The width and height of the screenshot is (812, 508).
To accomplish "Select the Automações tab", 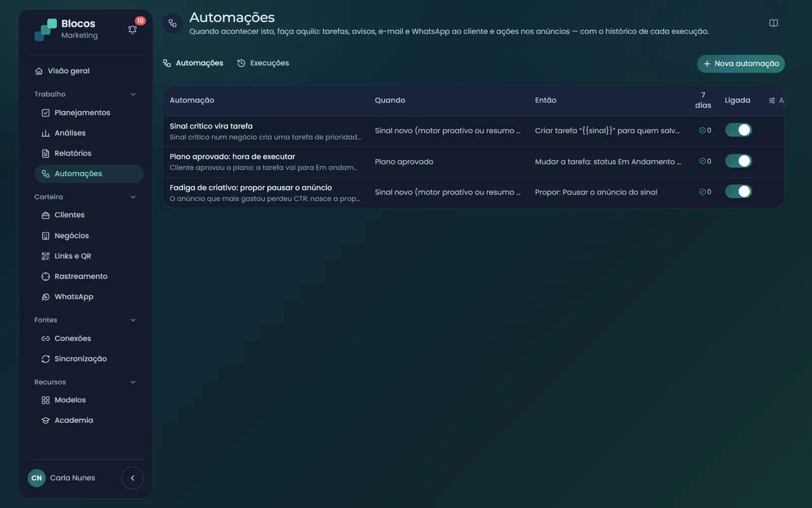I will coord(193,63).
